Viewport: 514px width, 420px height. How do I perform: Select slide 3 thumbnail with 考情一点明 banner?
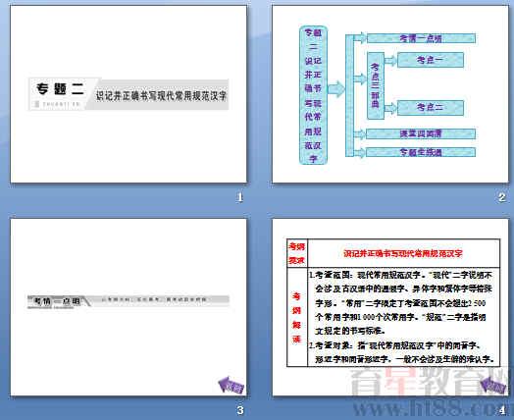click(x=128, y=307)
